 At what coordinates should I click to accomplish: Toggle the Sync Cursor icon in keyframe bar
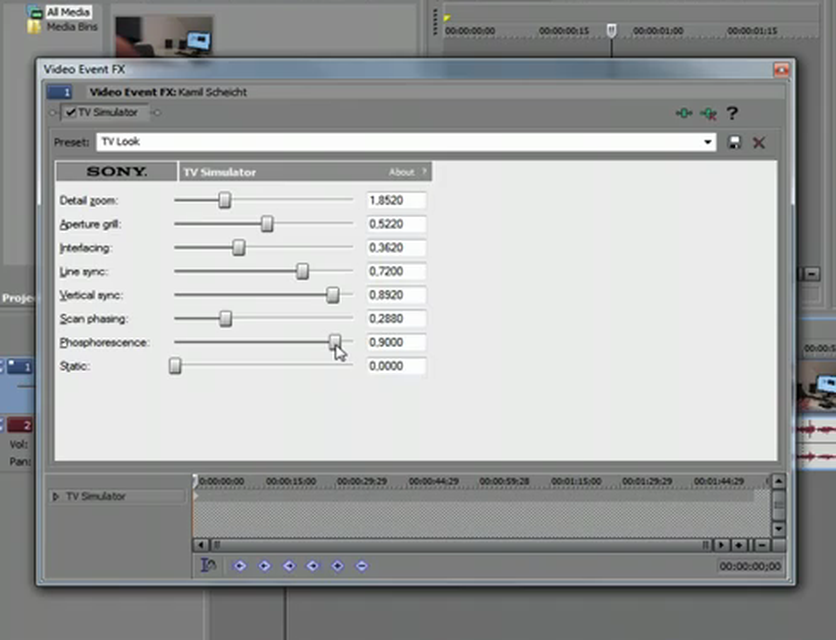208,566
